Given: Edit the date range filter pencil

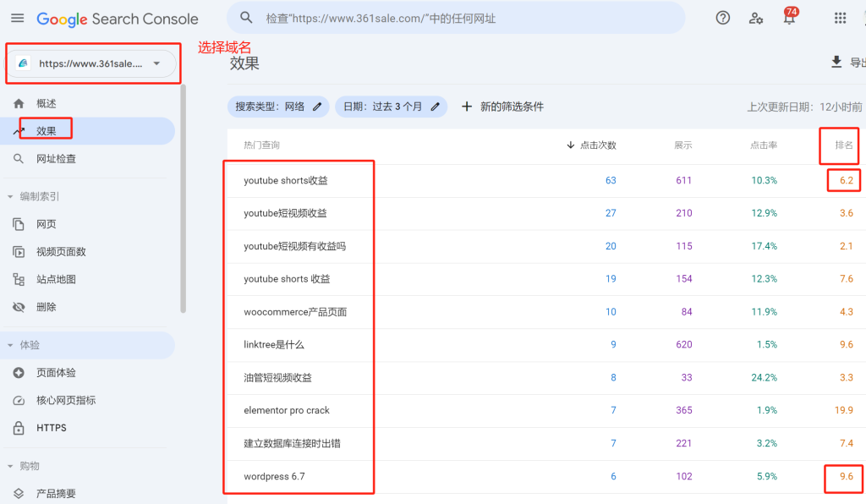Looking at the screenshot, I should pyautogui.click(x=436, y=107).
